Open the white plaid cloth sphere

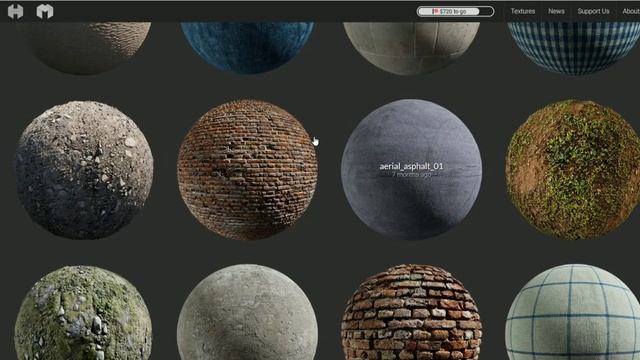point(573,312)
